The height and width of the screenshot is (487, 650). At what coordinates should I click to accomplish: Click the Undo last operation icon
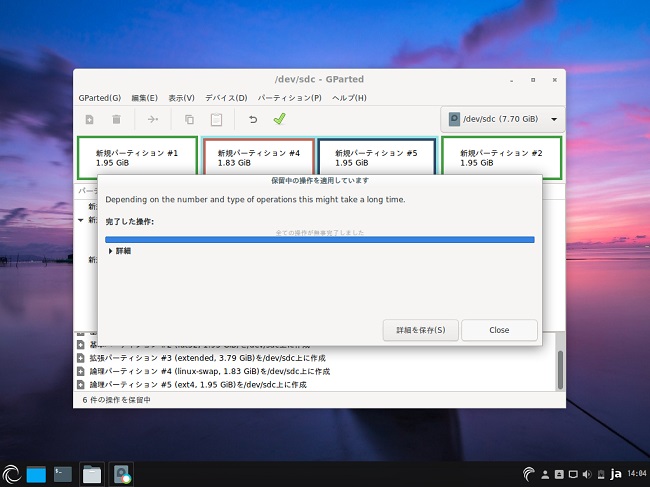253,120
